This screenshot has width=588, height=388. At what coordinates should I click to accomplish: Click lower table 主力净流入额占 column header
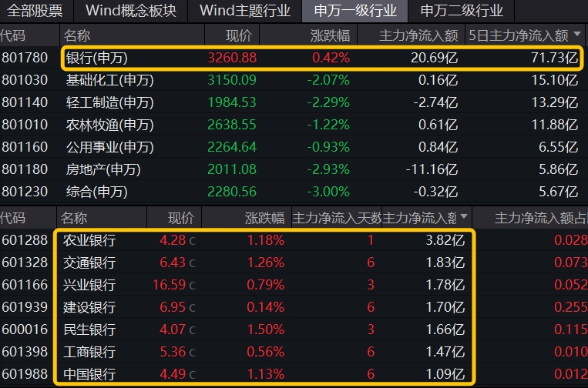530,218
